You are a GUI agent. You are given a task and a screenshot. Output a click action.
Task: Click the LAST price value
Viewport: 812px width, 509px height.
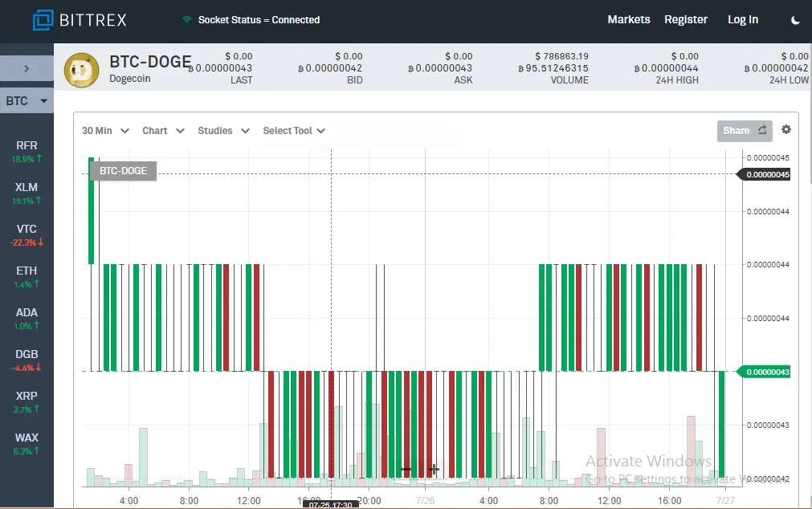[x=221, y=67]
